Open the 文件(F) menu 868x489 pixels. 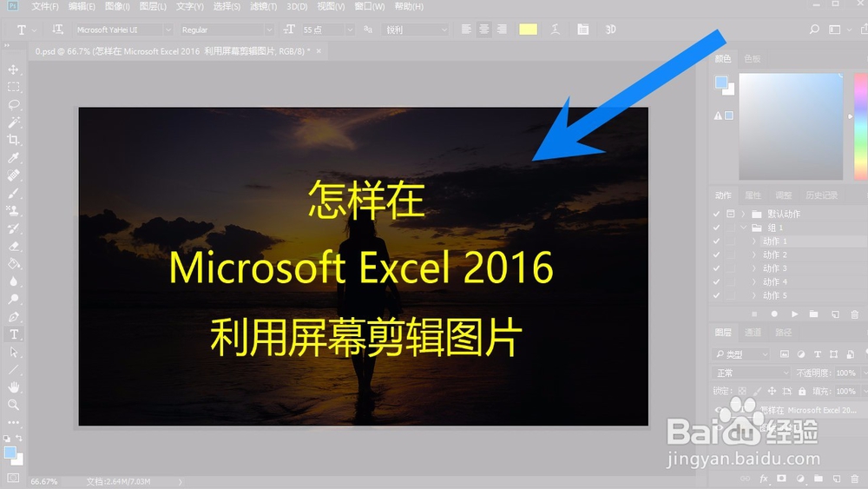pos(45,7)
